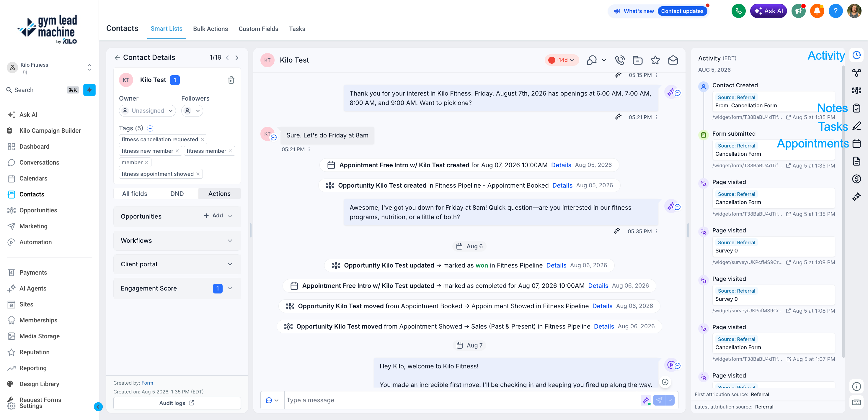The width and height of the screenshot is (868, 420).
Task: Open the Notes clipboard-check icon
Action: (856, 108)
